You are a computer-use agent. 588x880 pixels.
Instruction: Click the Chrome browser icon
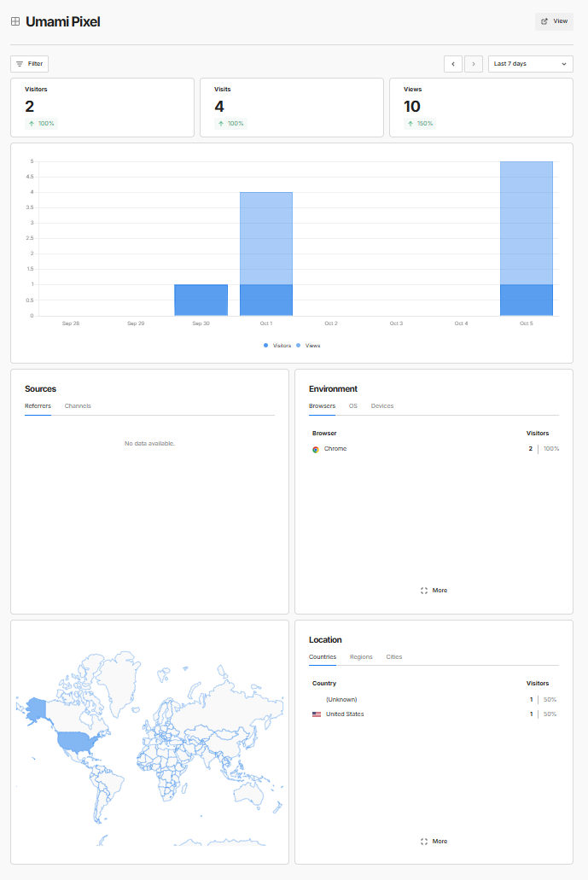[x=316, y=449]
